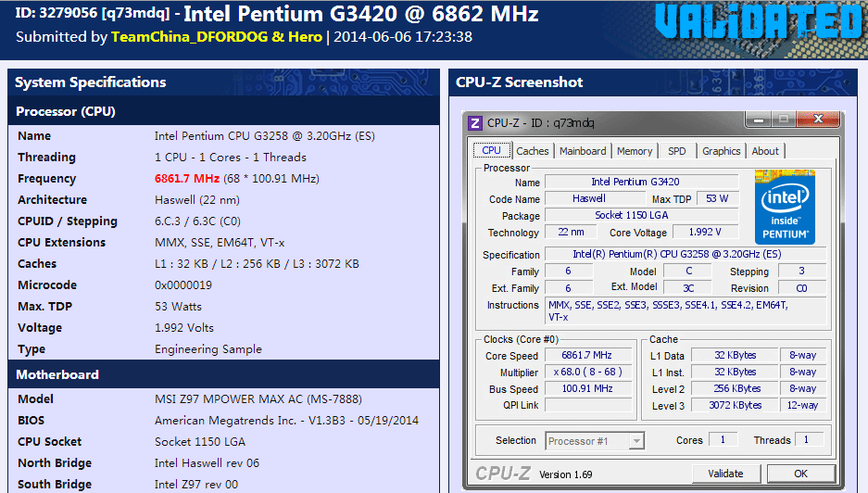This screenshot has width=868, height=493.
Task: Click the red 6861.7 MHz frequency value
Action: click(187, 178)
